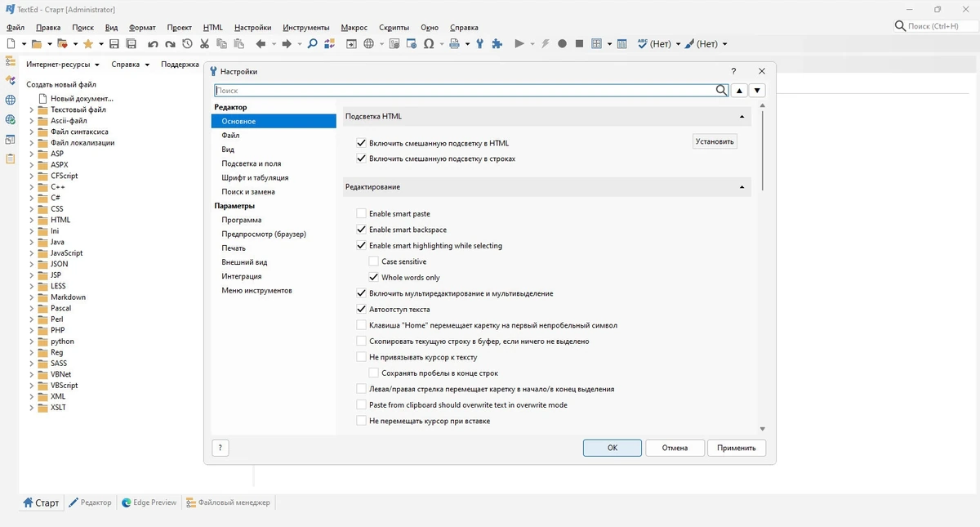Viewport: 980px width, 527px height.
Task: Toggle the Автоотступ текста checkbox
Action: [362, 310]
